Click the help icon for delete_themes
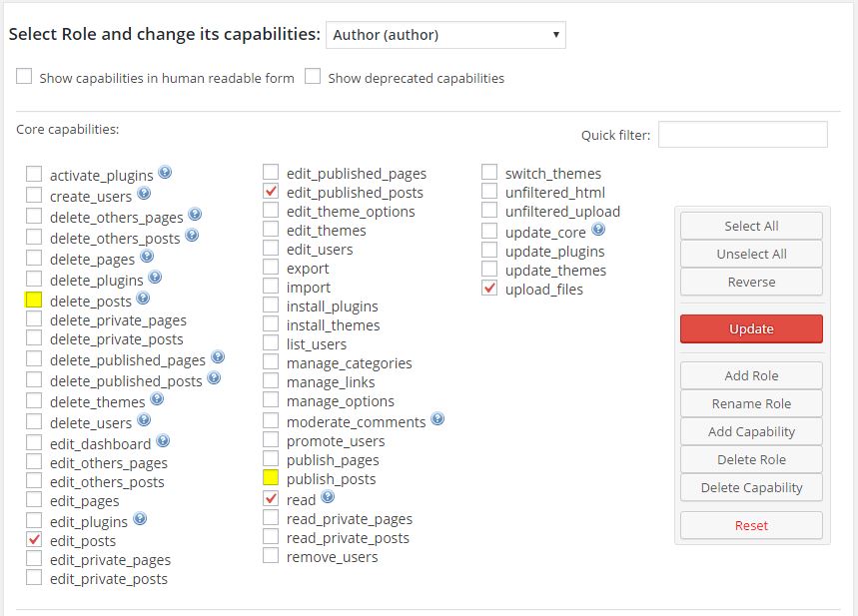The image size is (858, 616). point(157,399)
